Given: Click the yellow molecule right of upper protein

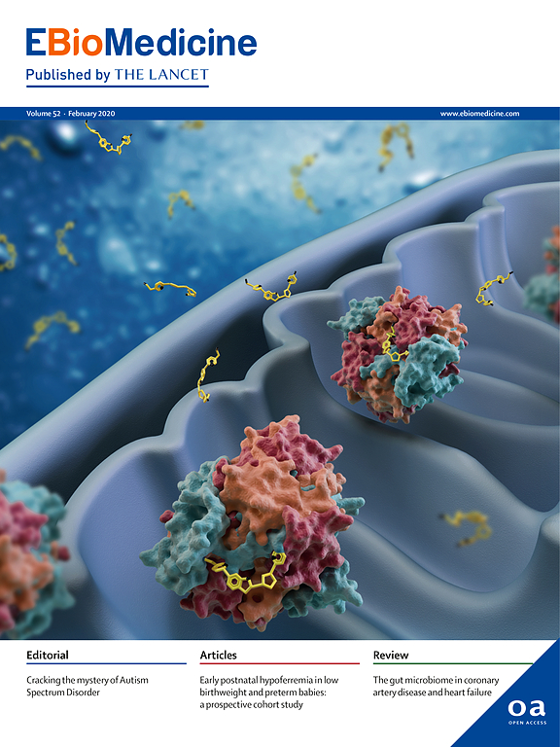Looking at the screenshot, I should (x=494, y=288).
